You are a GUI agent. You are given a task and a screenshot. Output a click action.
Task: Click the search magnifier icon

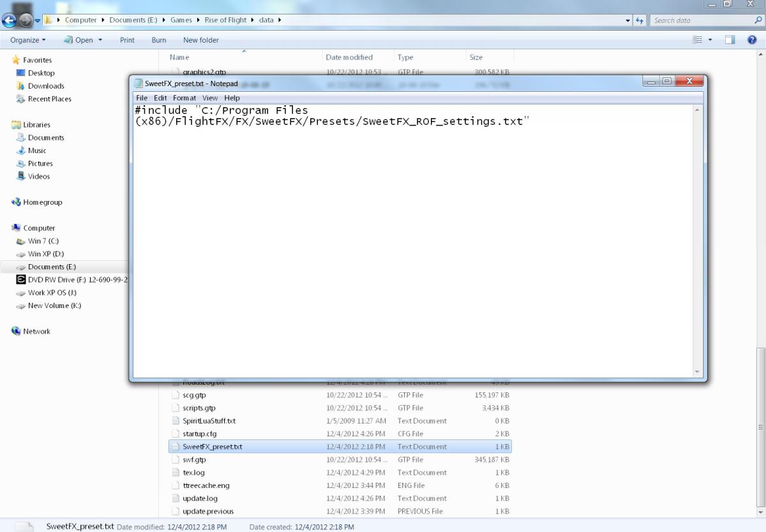tap(758, 20)
